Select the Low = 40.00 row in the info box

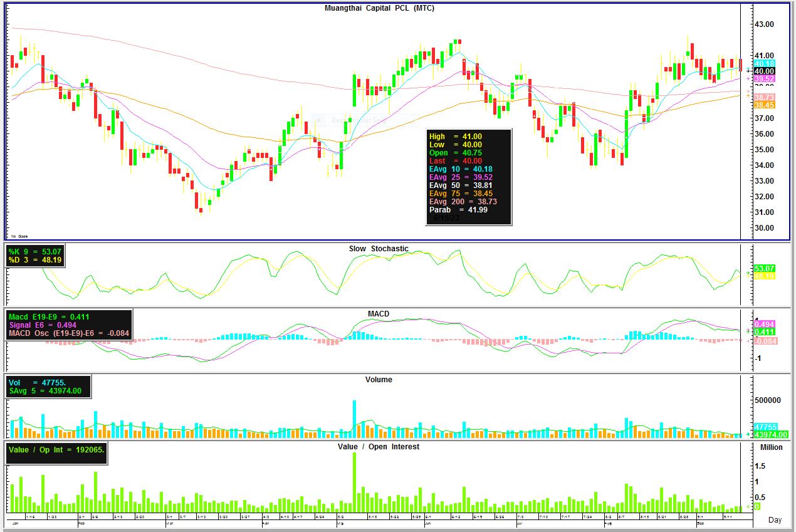coord(455,145)
